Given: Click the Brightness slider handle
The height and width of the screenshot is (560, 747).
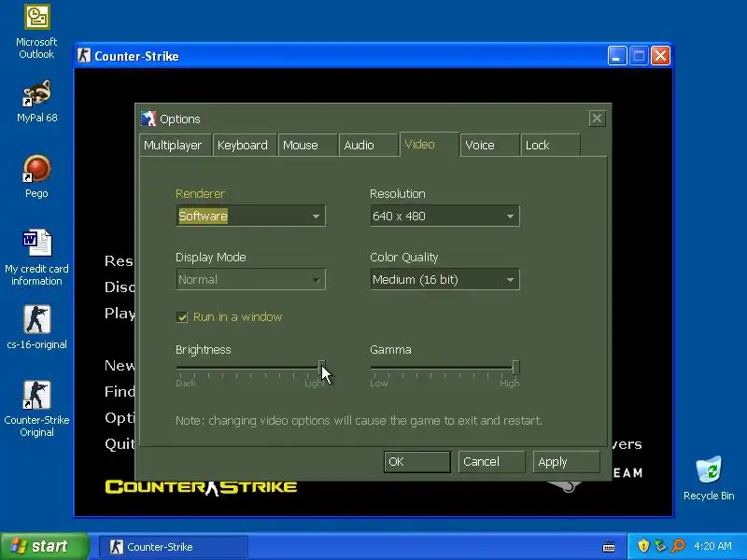Looking at the screenshot, I should pyautogui.click(x=322, y=367).
